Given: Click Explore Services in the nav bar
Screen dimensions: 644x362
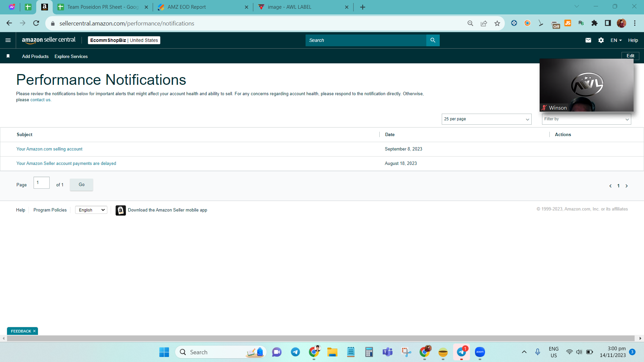Looking at the screenshot, I should coord(71,56).
